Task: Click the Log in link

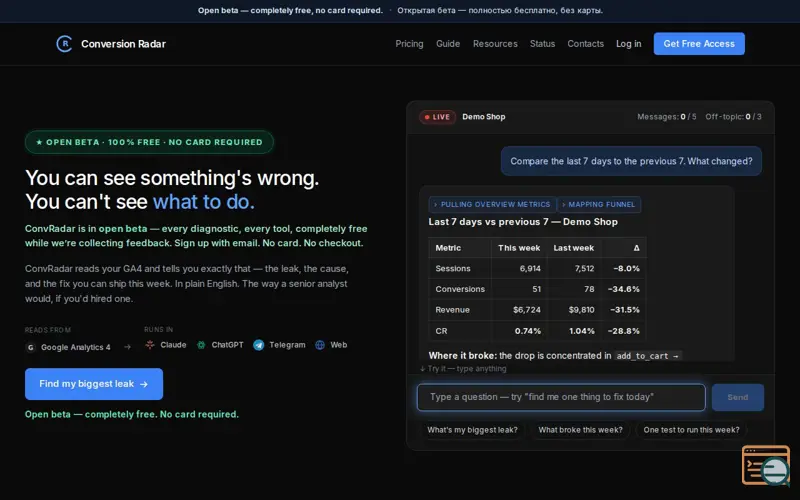Action: pos(629,44)
